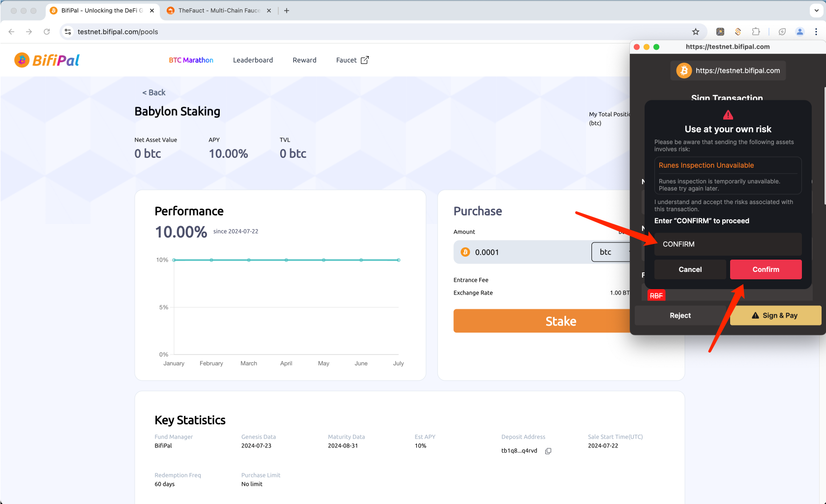
Task: Open a new browser tab
Action: pos(287,10)
